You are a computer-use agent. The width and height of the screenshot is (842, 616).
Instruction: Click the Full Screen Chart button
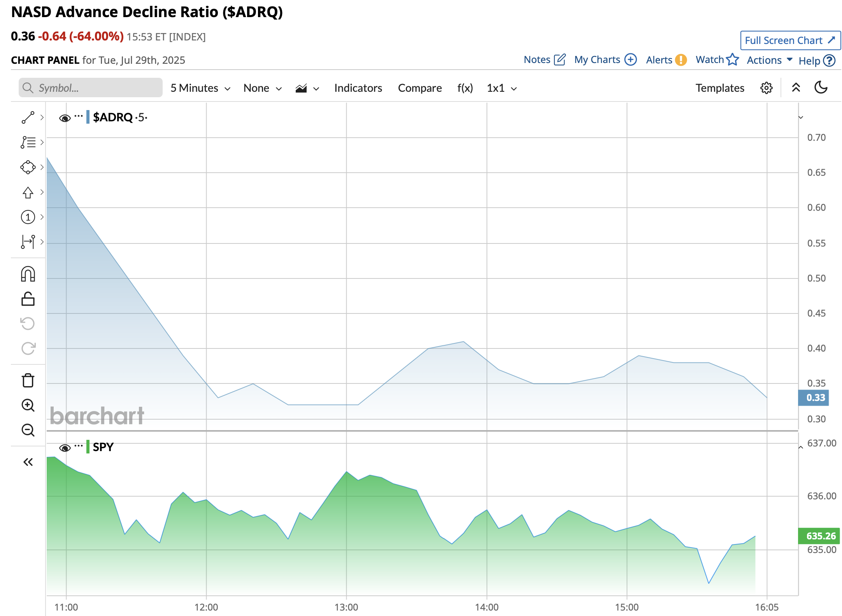(790, 40)
